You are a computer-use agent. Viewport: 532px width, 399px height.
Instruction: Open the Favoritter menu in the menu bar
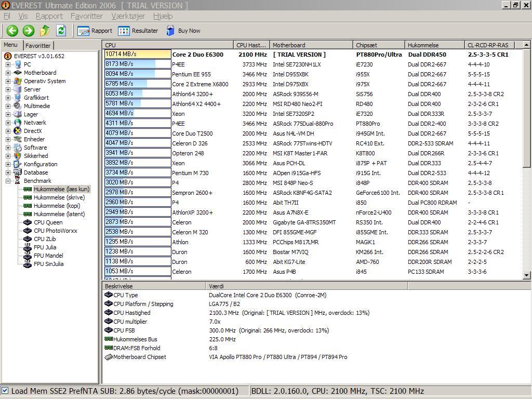pos(87,16)
